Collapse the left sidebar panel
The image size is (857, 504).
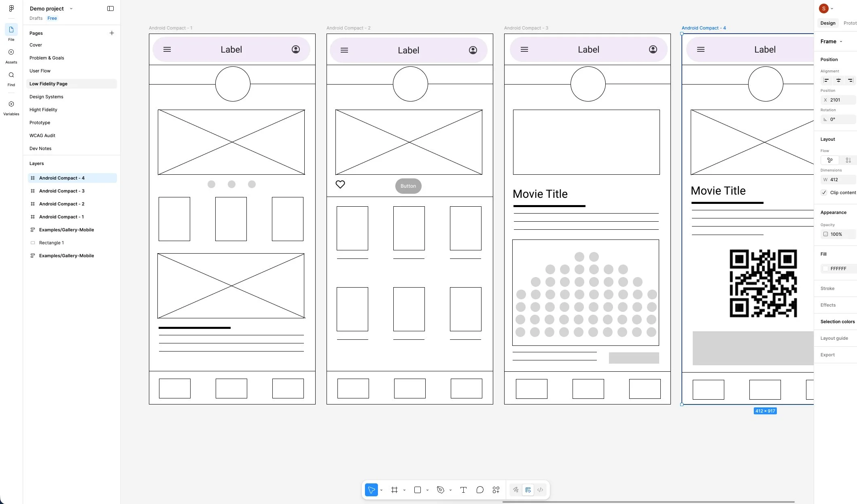click(110, 8)
